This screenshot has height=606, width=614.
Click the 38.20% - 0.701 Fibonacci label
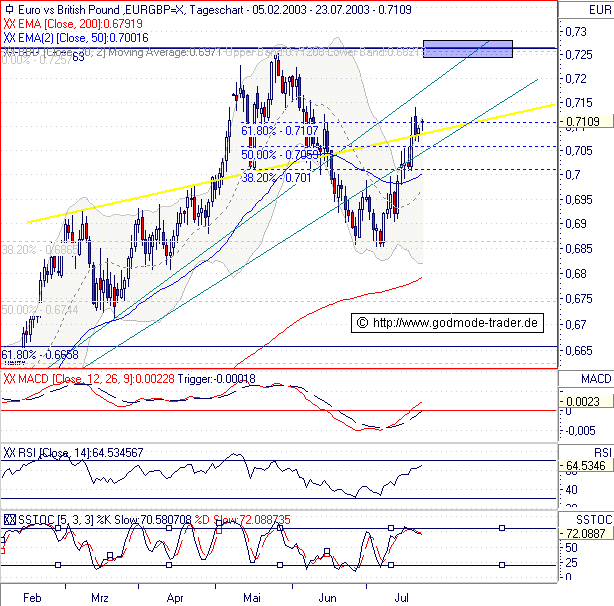[x=277, y=177]
